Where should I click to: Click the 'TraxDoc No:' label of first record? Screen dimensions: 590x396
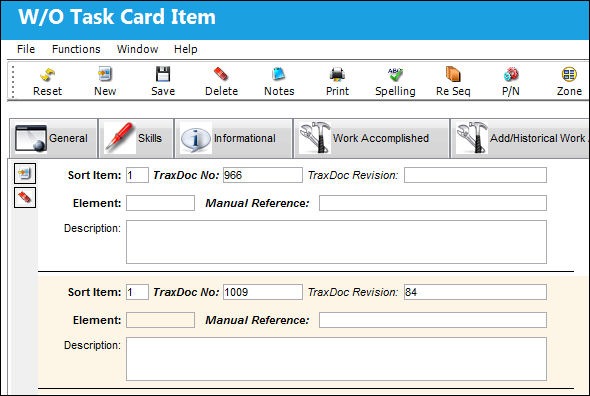186,175
